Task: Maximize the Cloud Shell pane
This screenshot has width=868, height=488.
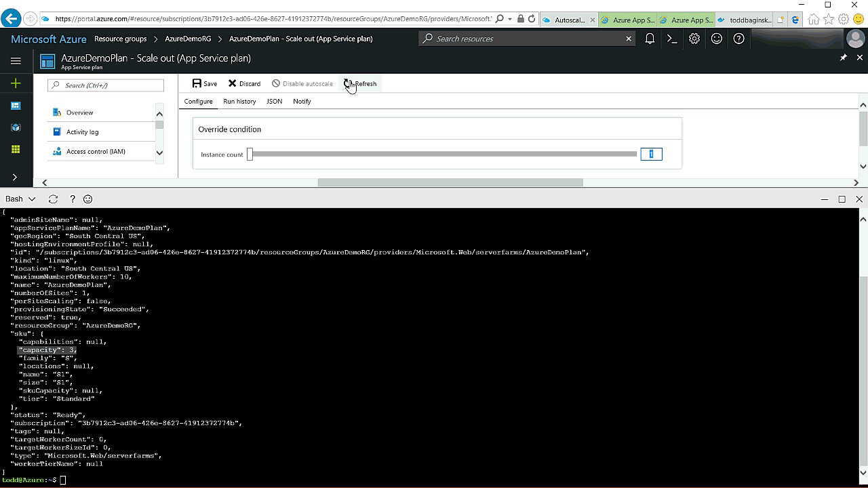Action: 842,199
